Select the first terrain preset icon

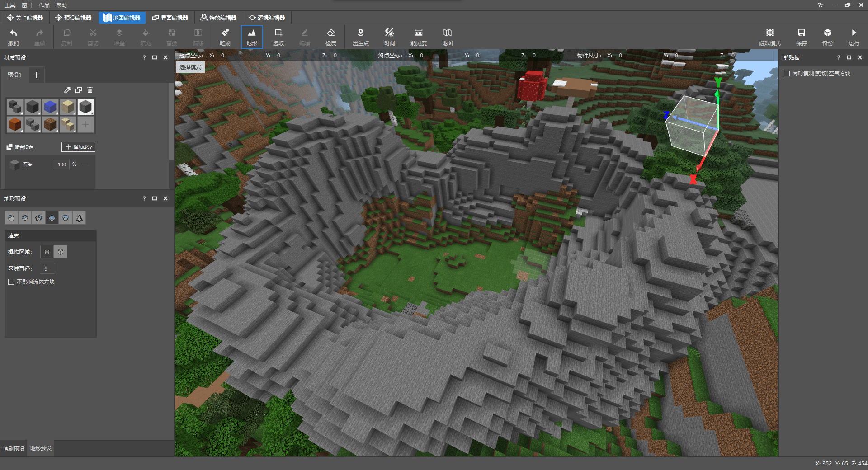pos(11,218)
